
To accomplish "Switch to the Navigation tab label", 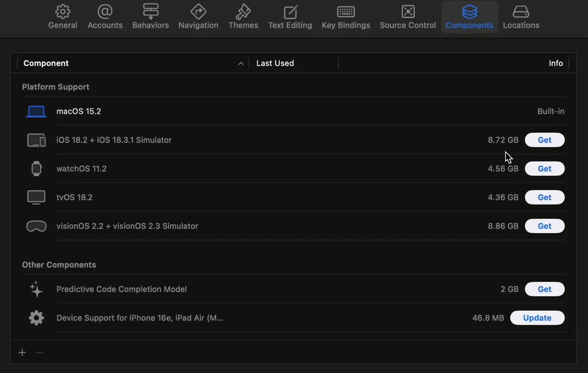I will click(198, 25).
